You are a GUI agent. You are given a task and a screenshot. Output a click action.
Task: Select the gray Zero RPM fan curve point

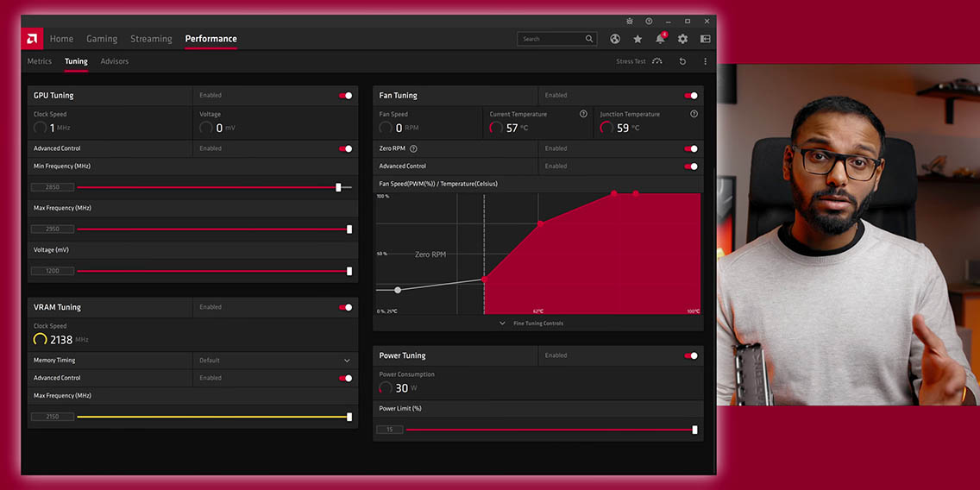398,290
